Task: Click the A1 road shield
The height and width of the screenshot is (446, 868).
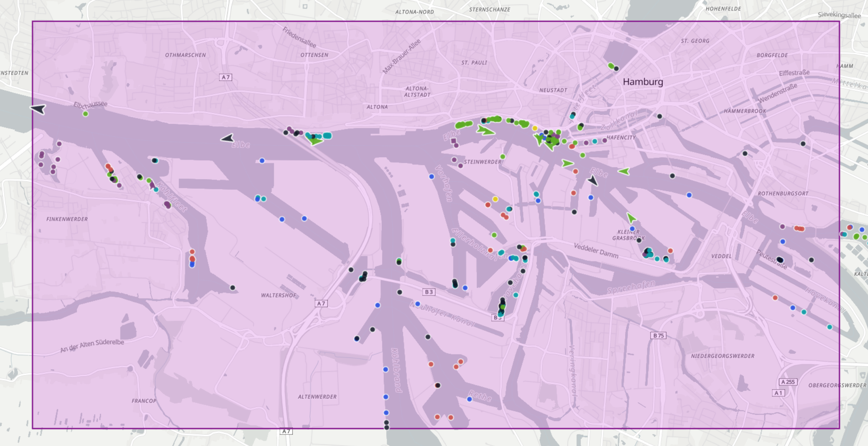Action: click(778, 393)
